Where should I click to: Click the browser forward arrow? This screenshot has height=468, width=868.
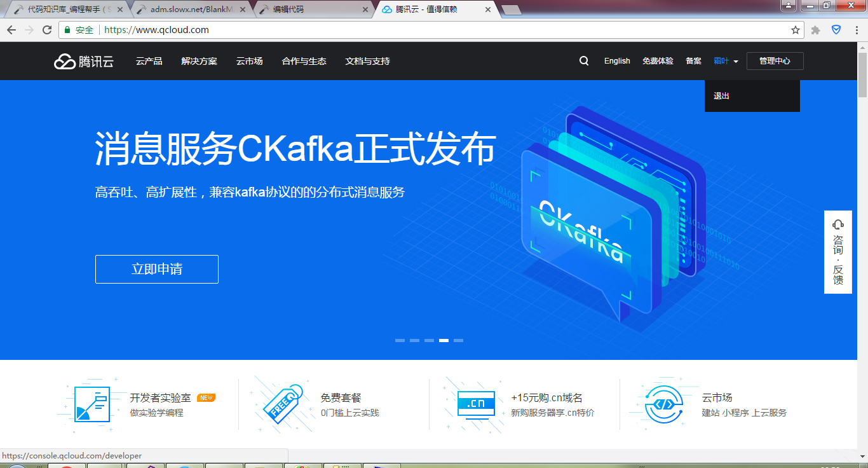tap(29, 30)
